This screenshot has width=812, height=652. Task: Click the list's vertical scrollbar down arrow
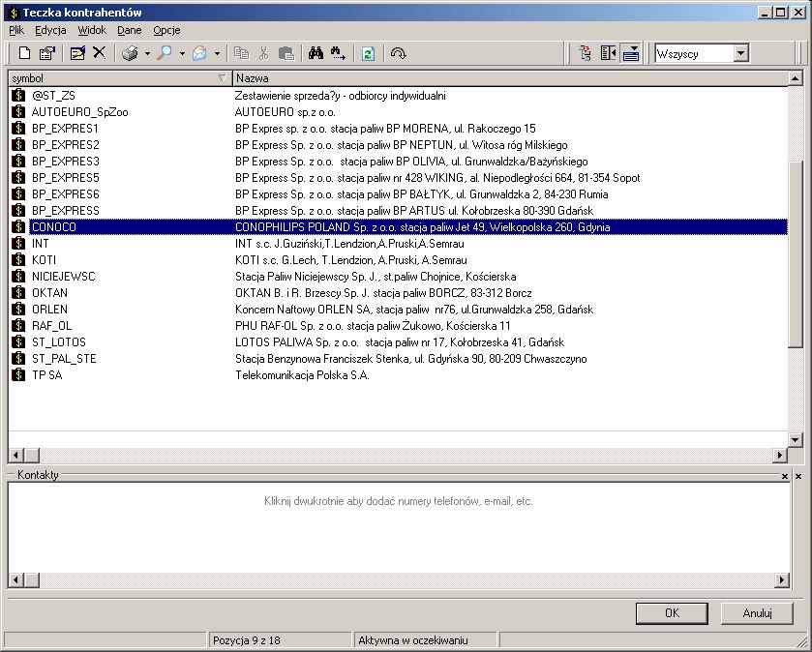click(x=796, y=440)
